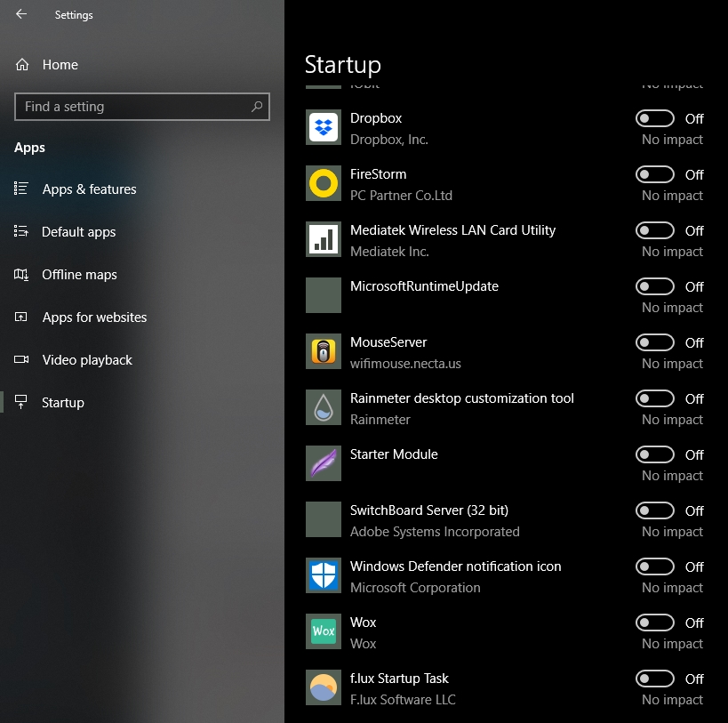
Task: Toggle Mediatek Wireless LAN Card Utility on
Action: (654, 230)
